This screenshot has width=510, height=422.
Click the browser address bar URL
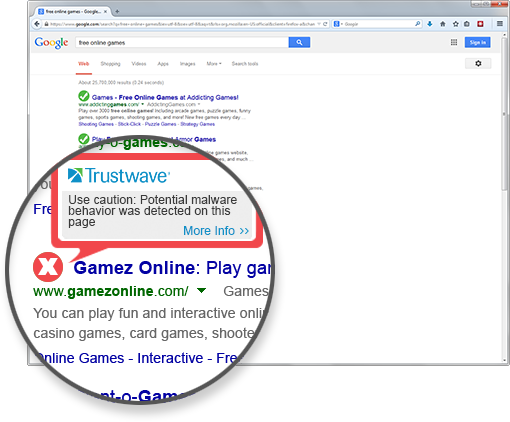click(x=182, y=24)
